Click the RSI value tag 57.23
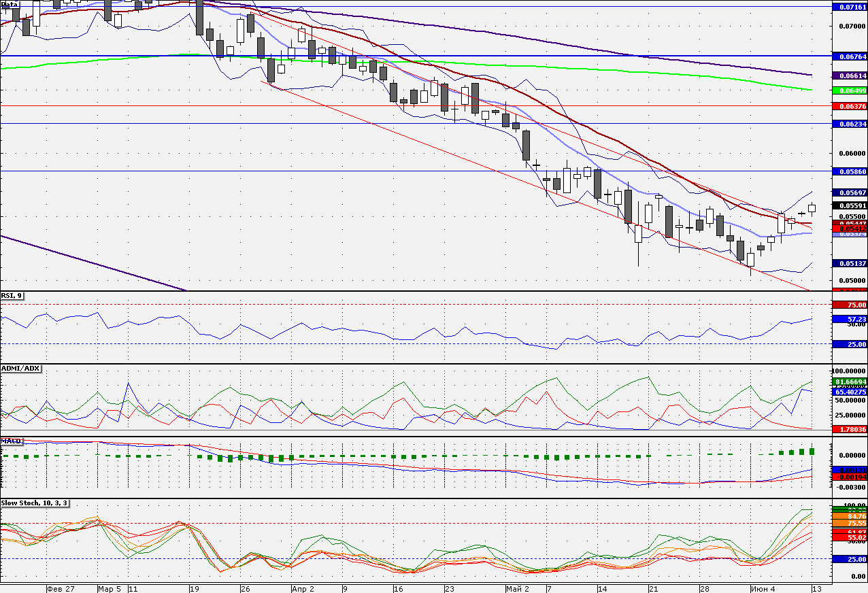The width and height of the screenshot is (868, 593). 850,318
